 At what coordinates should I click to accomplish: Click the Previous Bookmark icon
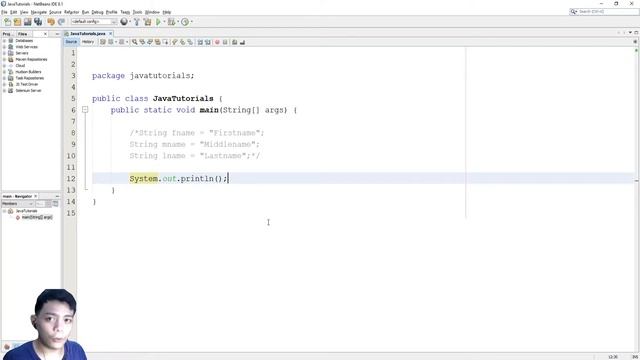click(x=175, y=42)
